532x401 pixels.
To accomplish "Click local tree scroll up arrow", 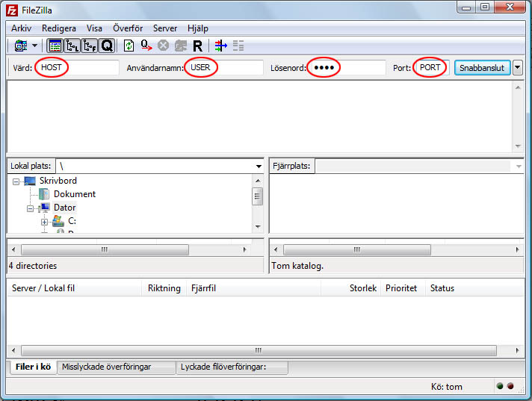I will 258,181.
